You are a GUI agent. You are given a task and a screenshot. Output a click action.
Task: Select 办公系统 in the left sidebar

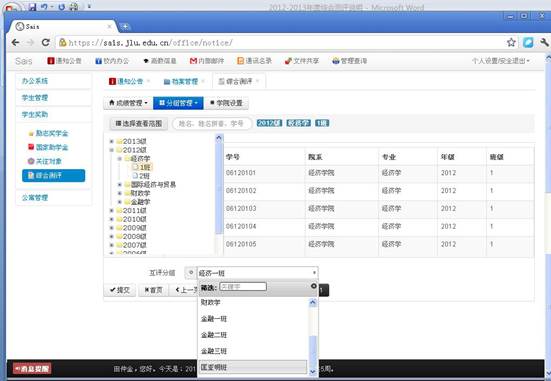point(53,81)
